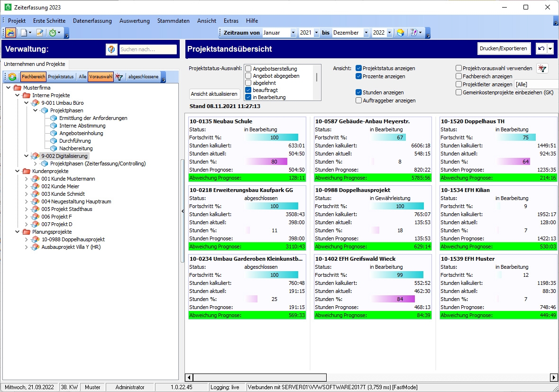Open the start year 2021 dropdown

pyautogui.click(x=316, y=33)
